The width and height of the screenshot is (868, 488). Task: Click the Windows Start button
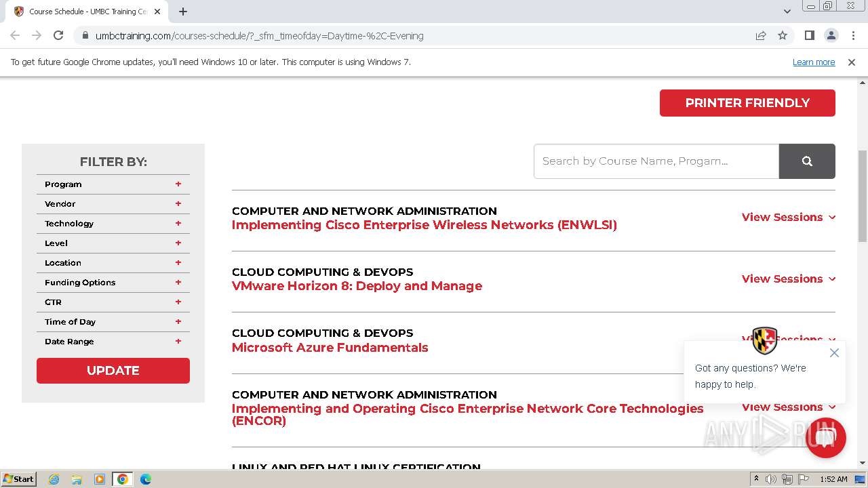[x=19, y=479]
